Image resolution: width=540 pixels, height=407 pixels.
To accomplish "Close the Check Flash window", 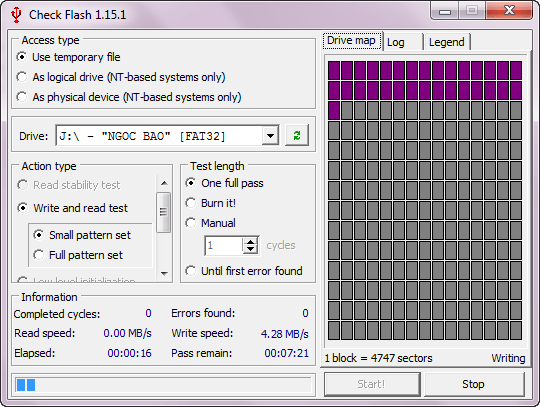I will 509,10.
